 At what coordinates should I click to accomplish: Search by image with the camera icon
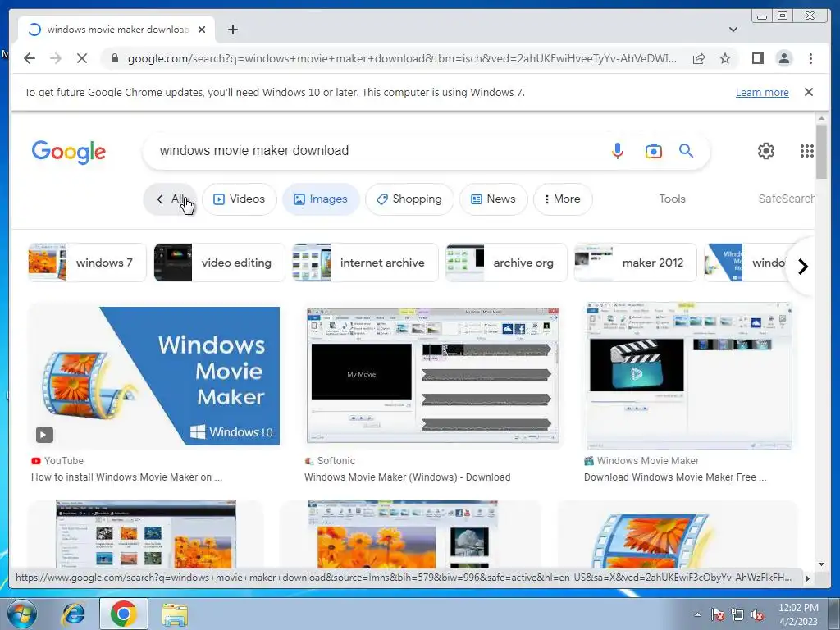tap(653, 151)
